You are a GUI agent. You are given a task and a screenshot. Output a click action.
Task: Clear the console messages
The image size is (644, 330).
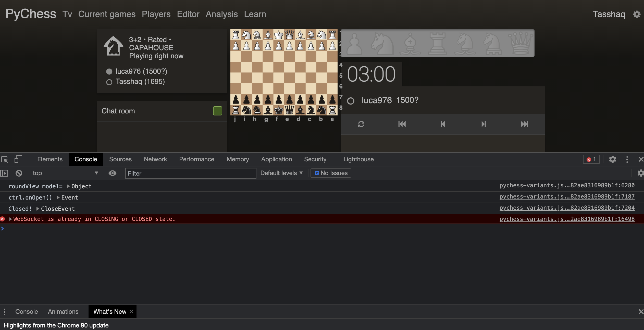[x=18, y=173]
